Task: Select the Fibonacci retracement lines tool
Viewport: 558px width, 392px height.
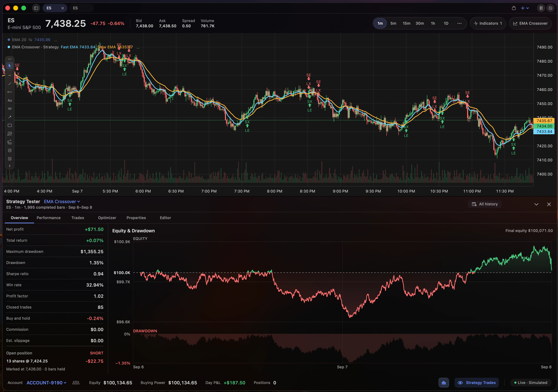Action: (10, 134)
